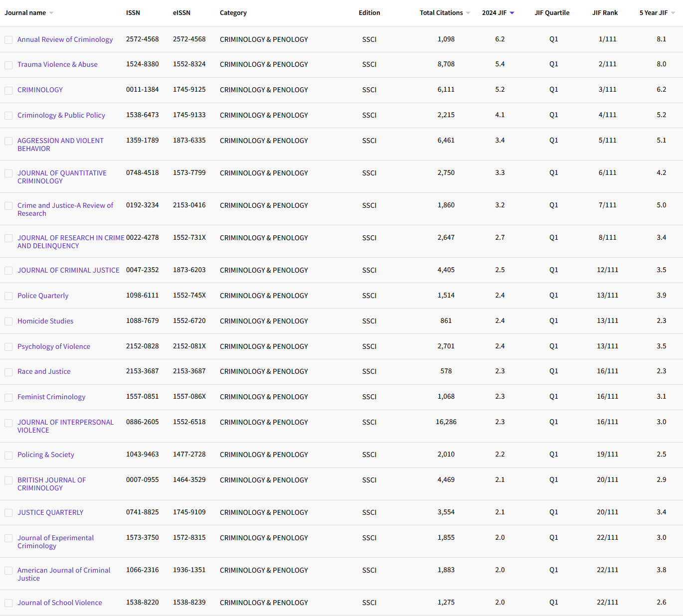Open Annual Review of Criminology journal link
Image resolution: width=683 pixels, height=616 pixels.
[x=65, y=39]
